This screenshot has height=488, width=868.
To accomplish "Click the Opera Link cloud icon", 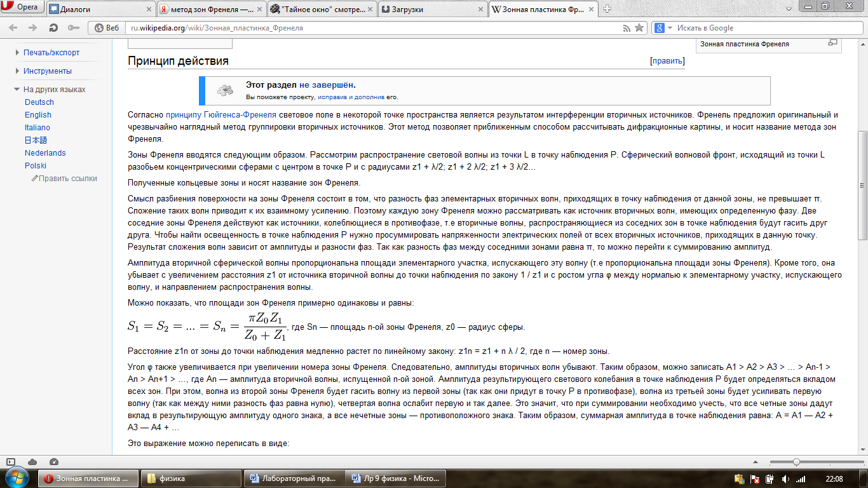I will 32,462.
